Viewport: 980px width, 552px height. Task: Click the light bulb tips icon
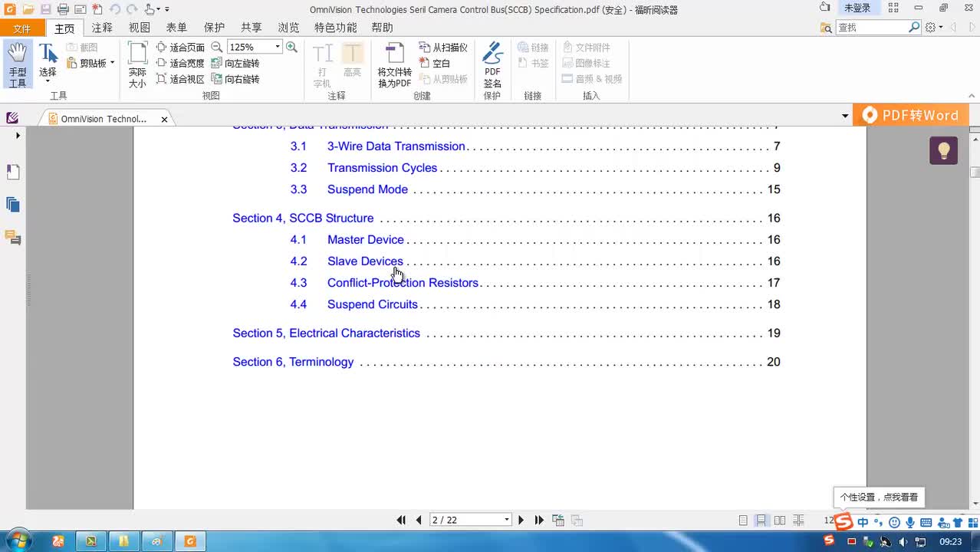pyautogui.click(x=944, y=150)
